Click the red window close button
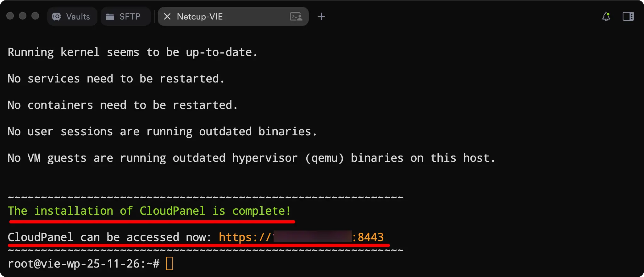644x277 pixels. tap(10, 16)
